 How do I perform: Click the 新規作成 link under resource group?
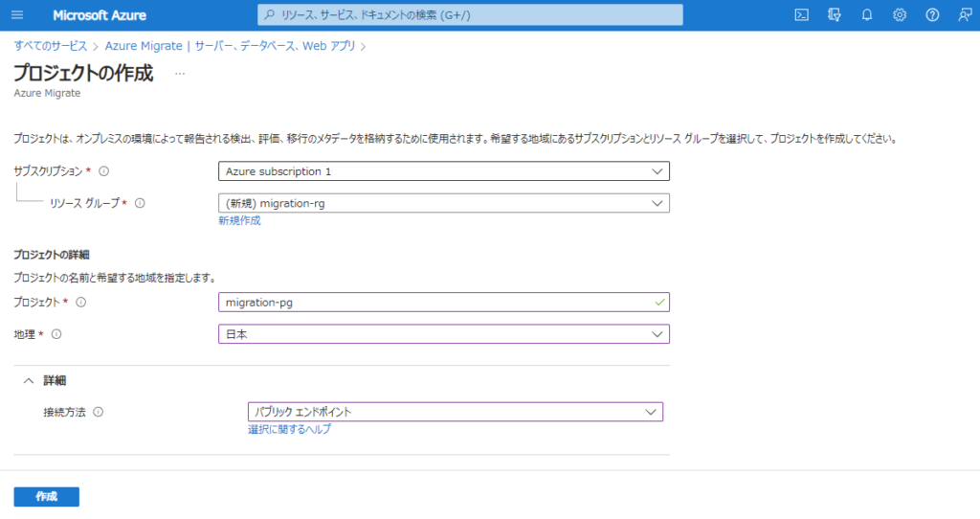tap(239, 221)
